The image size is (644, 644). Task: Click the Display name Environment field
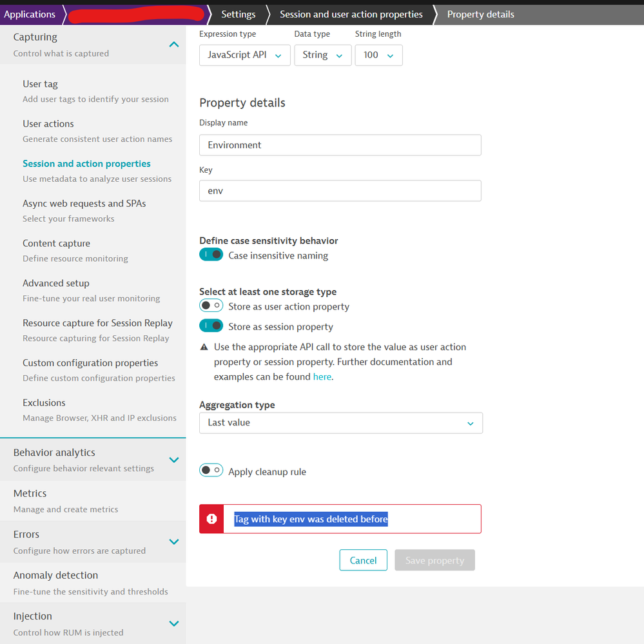[340, 145]
